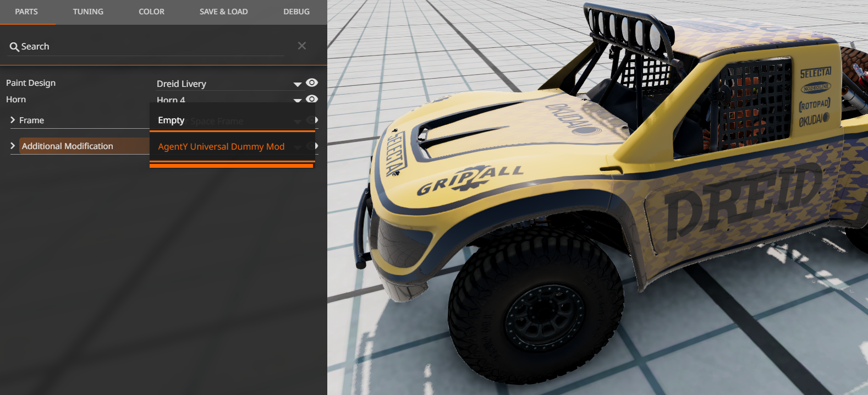Click the search magnifier icon
This screenshot has height=395, width=868.
14,47
